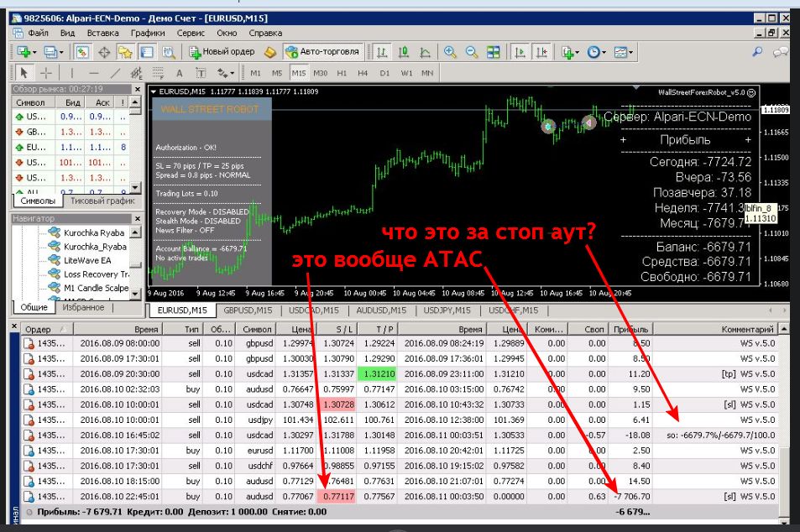Select Loss Recovery Trader expert advisor
The image size is (800, 532).
coord(88,274)
